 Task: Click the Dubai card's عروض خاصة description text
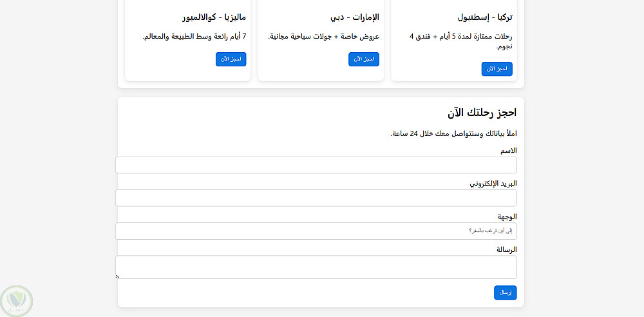pos(323,36)
